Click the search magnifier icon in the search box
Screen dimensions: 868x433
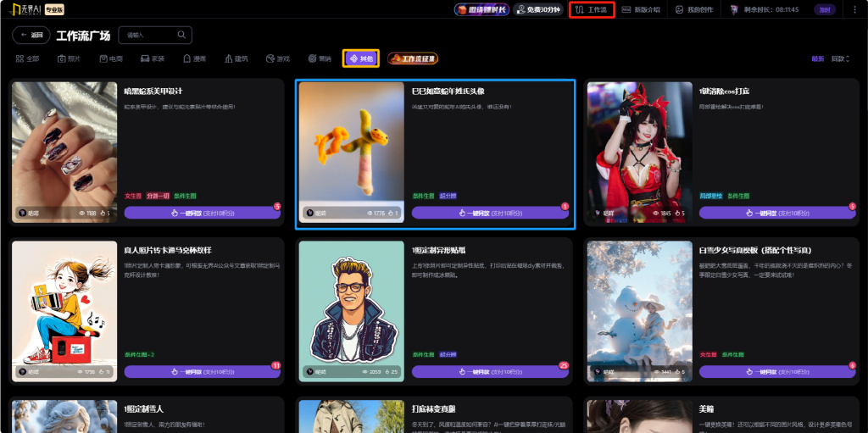182,36
